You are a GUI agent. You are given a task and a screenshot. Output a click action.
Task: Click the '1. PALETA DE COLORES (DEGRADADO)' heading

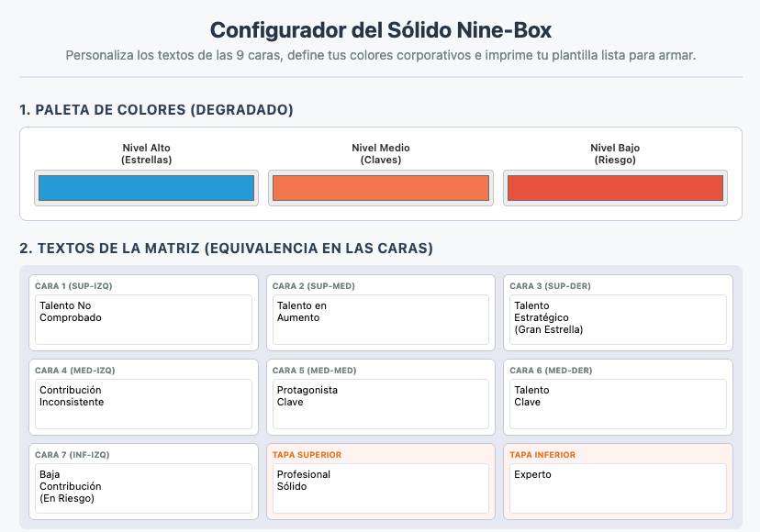156,109
